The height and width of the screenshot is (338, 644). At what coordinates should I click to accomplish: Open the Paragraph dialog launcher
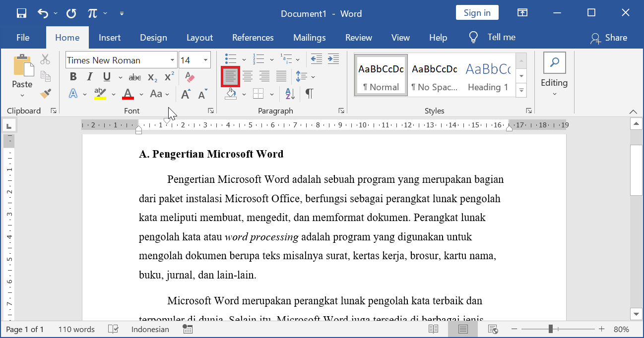[x=341, y=111]
